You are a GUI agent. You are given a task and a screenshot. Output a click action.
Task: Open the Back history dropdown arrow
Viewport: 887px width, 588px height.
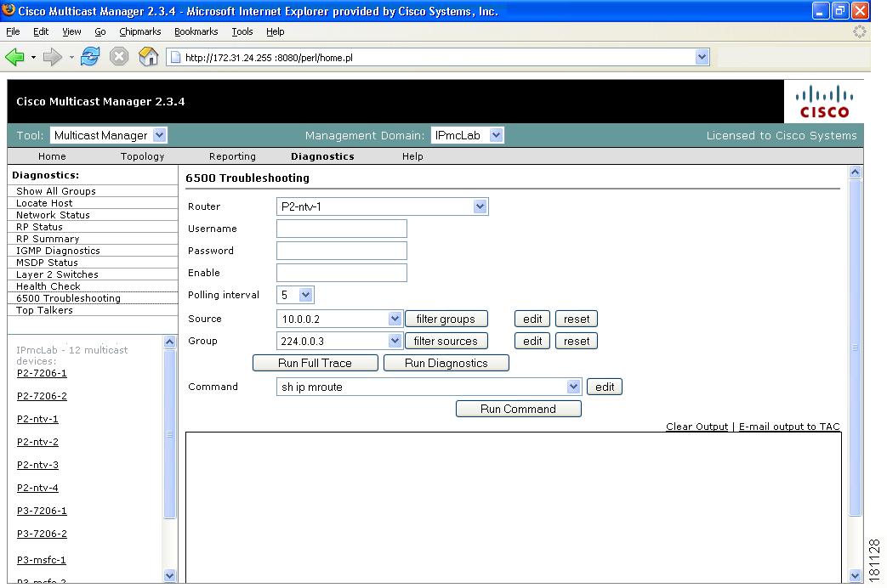[33, 57]
